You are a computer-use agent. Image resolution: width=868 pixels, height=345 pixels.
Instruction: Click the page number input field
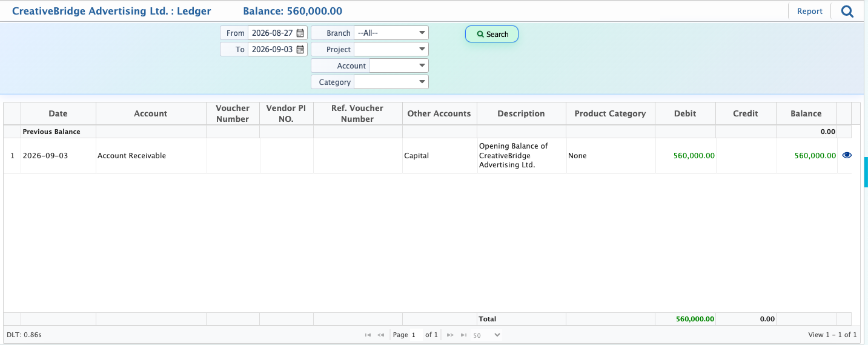416,335
